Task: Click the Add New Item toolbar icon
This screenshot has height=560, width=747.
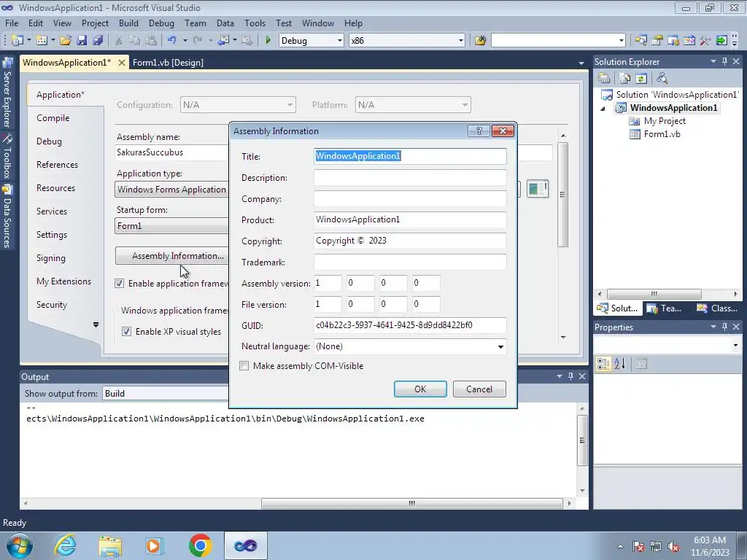Action: (x=42, y=41)
